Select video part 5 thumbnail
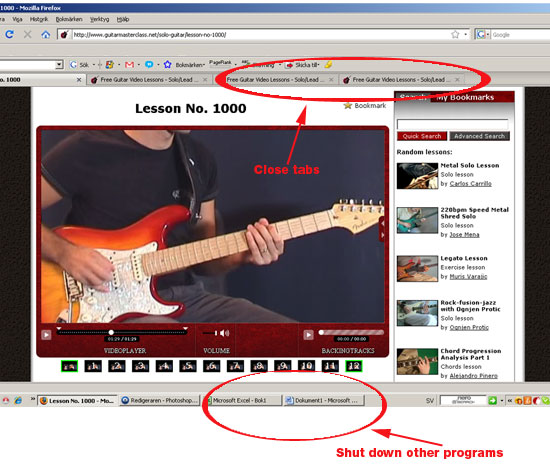This screenshot has height=470, width=550. 188,366
